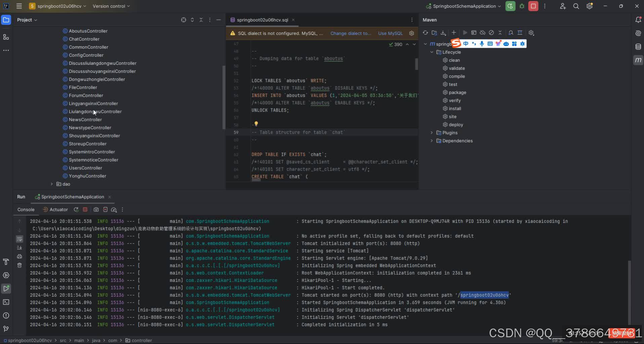Collapse all in Project panel
This screenshot has width=644, height=344.
click(201, 20)
